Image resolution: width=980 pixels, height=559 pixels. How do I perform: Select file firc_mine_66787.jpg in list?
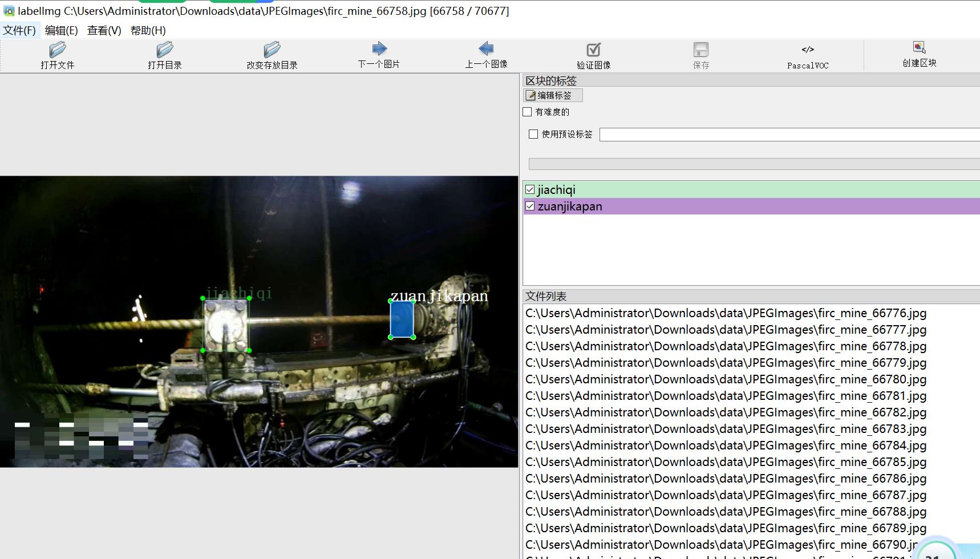point(726,495)
